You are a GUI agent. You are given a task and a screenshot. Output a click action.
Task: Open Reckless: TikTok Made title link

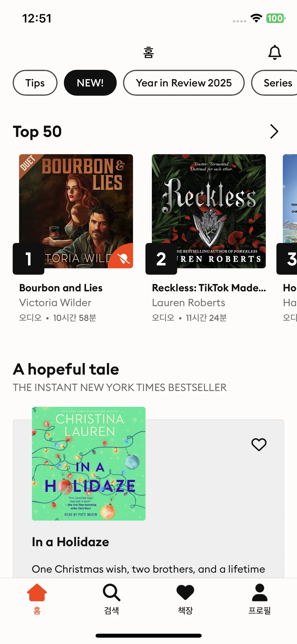click(x=209, y=288)
